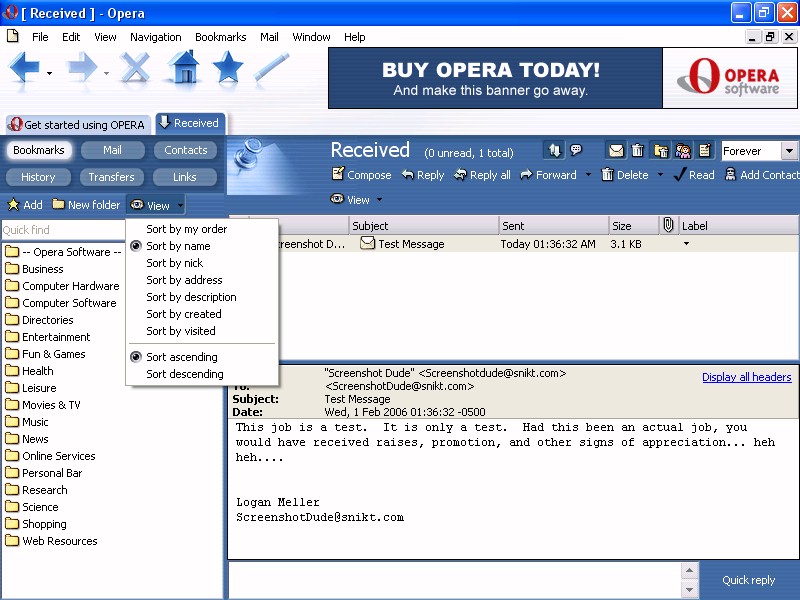Click the Stop X icon in toolbar

tap(135, 68)
